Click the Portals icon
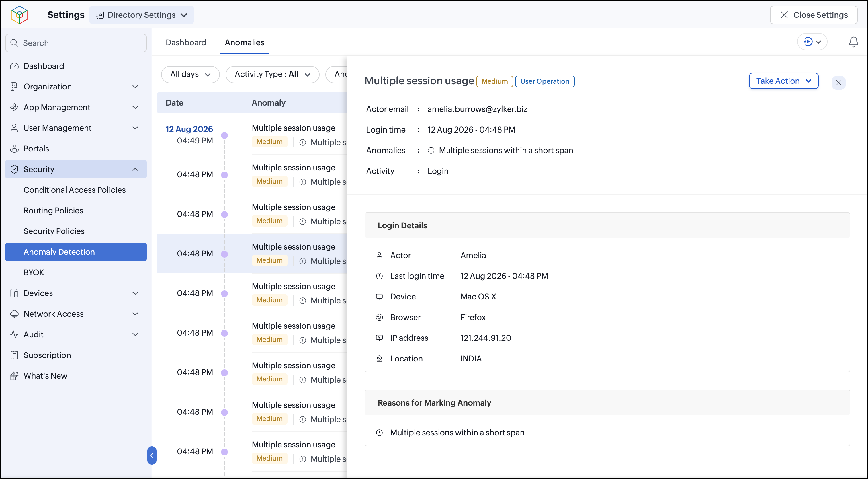Viewport: 868px width, 479px height. tap(14, 149)
